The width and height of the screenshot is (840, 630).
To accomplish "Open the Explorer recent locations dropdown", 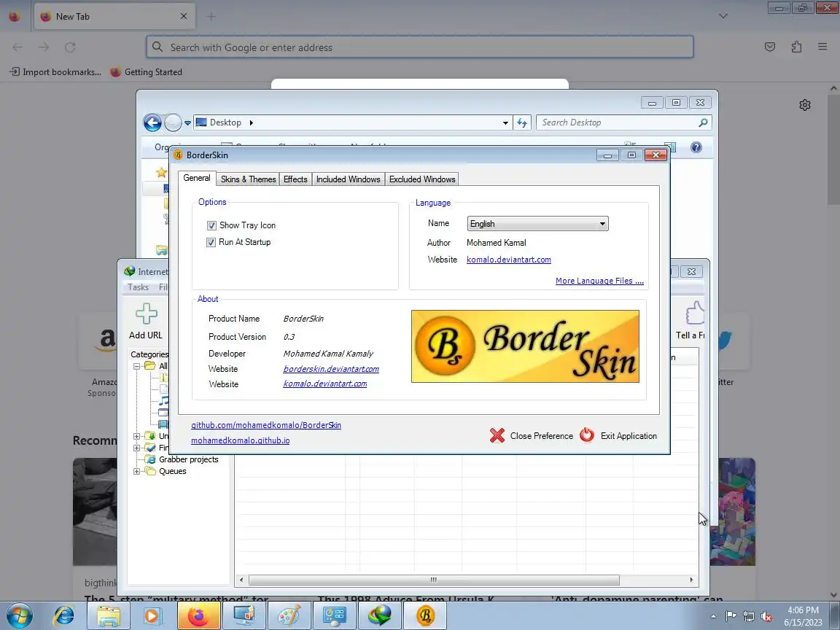I will pos(187,123).
